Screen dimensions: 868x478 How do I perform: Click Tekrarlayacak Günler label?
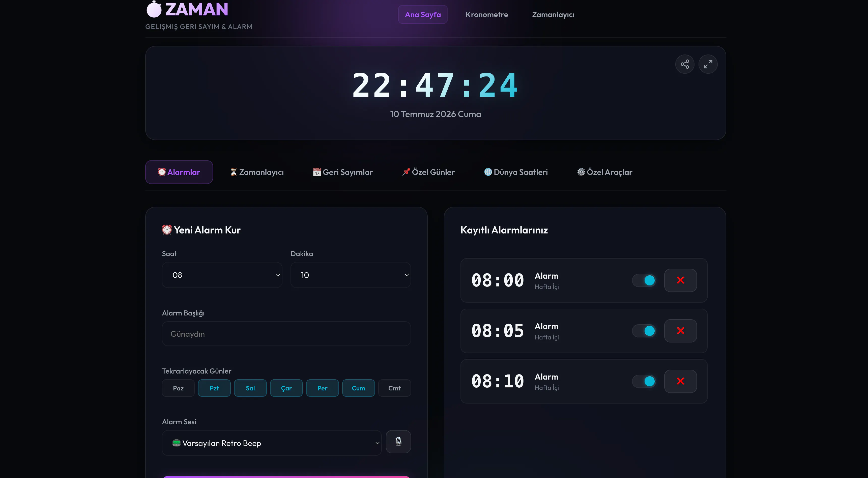tap(196, 371)
